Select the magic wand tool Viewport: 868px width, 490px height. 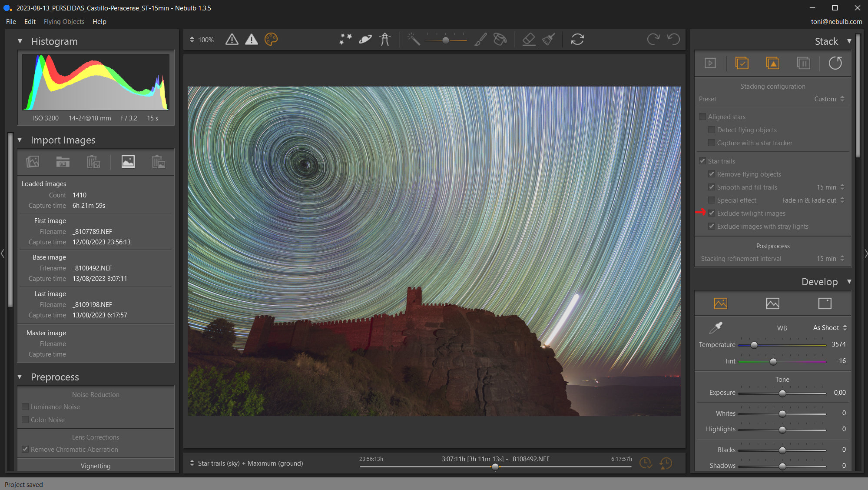click(414, 40)
